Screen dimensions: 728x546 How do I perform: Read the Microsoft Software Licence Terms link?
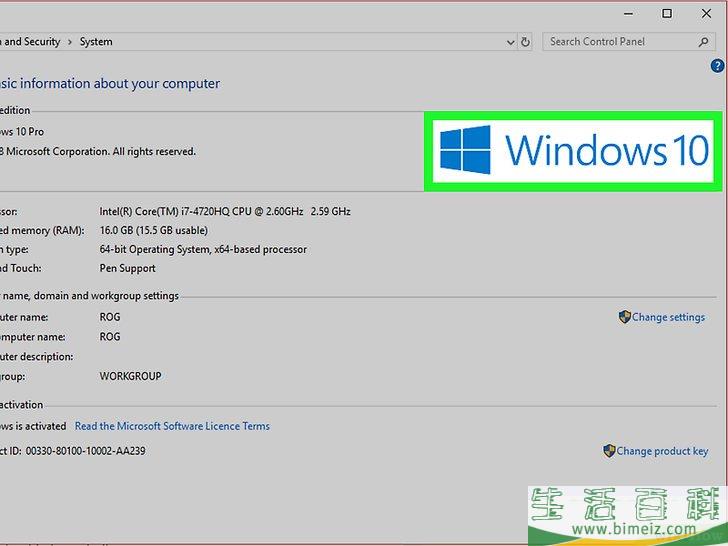(x=172, y=426)
